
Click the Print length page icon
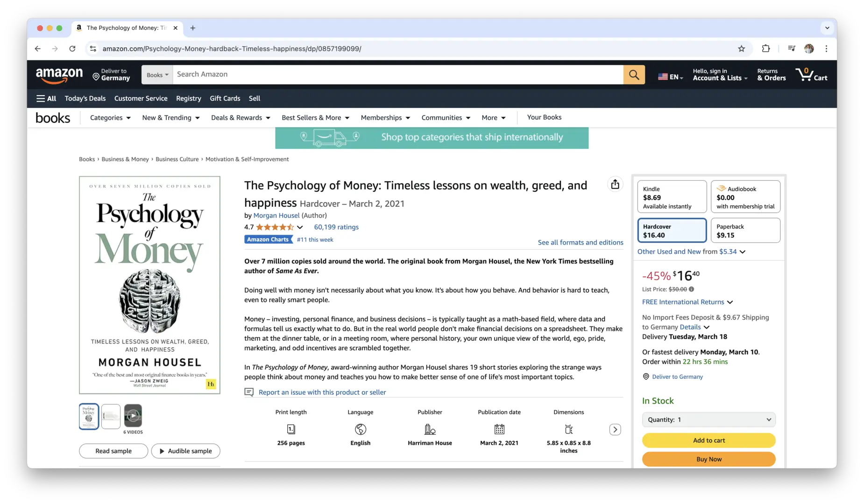tap(291, 429)
